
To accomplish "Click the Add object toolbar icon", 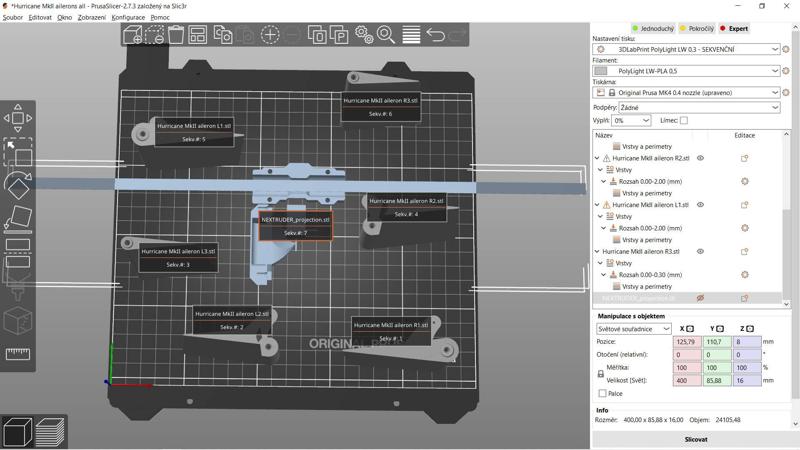I will click(133, 35).
